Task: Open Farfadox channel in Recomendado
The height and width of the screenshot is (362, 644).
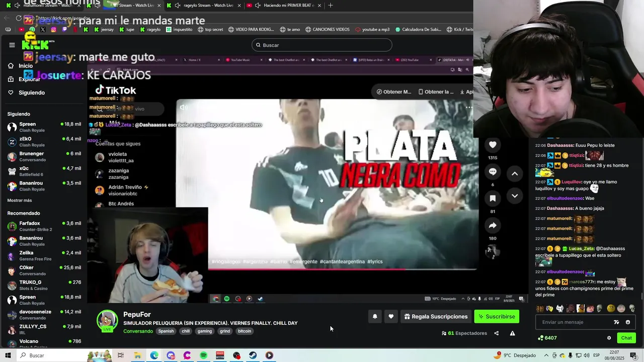Action: (44, 226)
